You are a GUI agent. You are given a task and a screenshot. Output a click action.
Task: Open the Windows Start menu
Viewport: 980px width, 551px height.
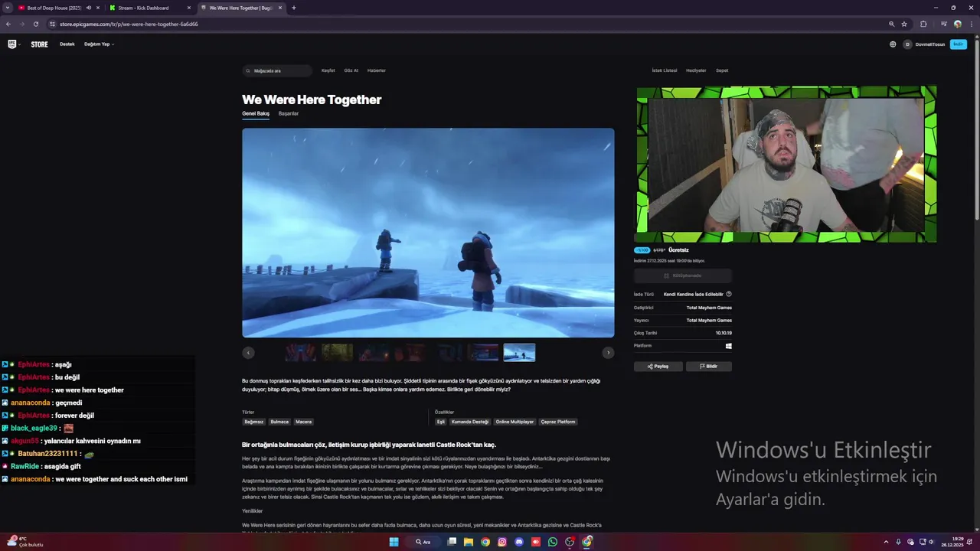394,542
